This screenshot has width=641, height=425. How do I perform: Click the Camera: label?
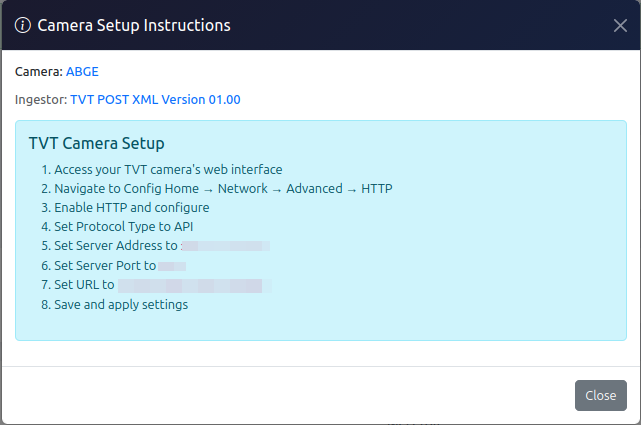tap(39, 72)
